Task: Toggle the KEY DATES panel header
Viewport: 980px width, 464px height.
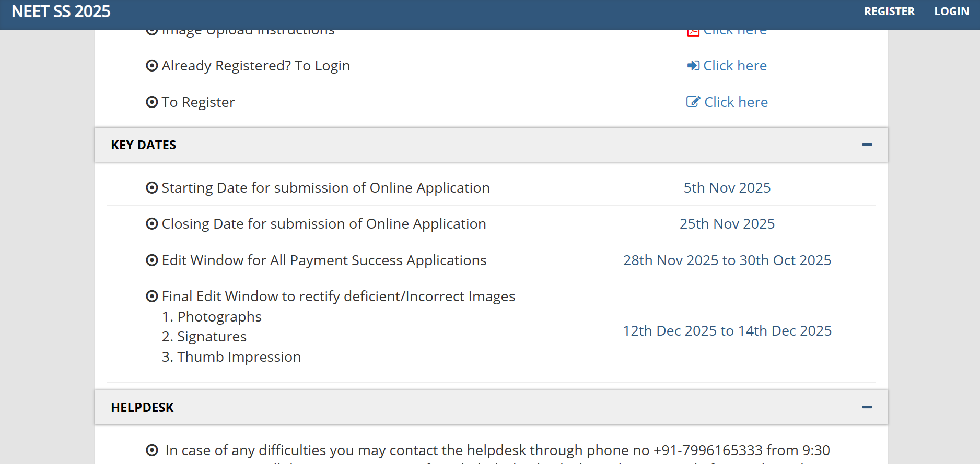Action: pos(143,145)
